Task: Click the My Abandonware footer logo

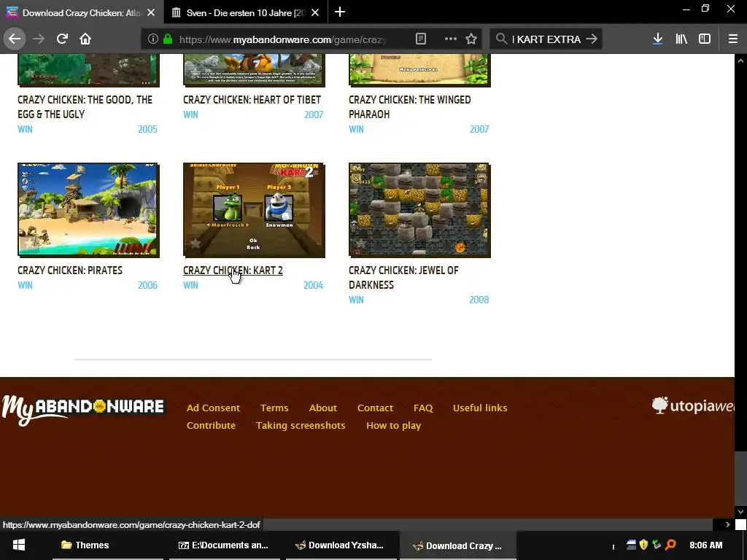Action: [x=83, y=410]
